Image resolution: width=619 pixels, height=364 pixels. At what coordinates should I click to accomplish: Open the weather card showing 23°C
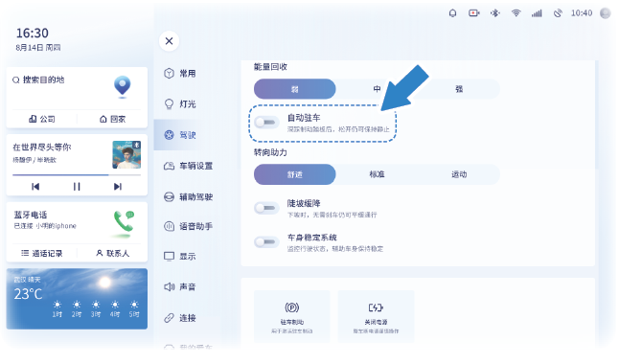pyautogui.click(x=77, y=299)
